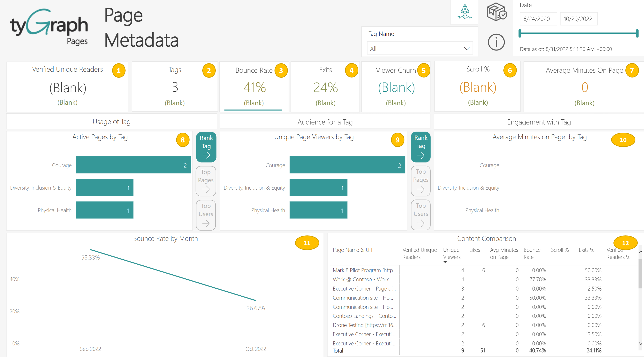
Task: Open Top Pages in Usage section
Action: pos(206,181)
